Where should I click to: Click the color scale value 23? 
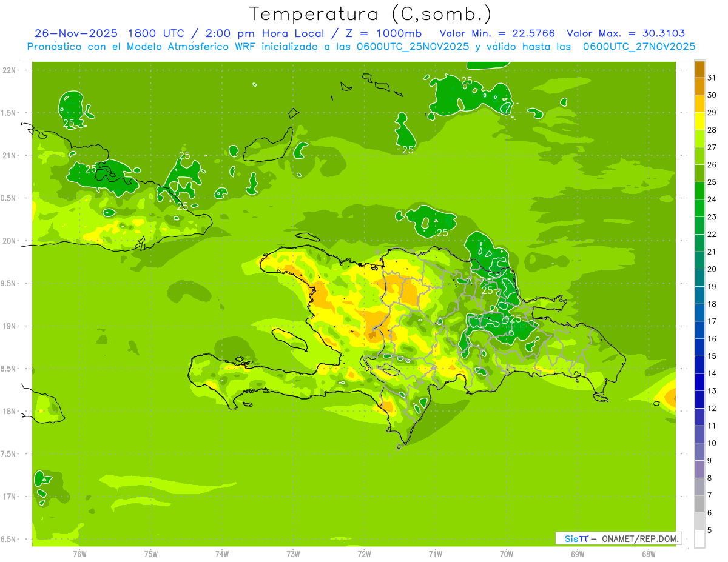[x=712, y=217]
